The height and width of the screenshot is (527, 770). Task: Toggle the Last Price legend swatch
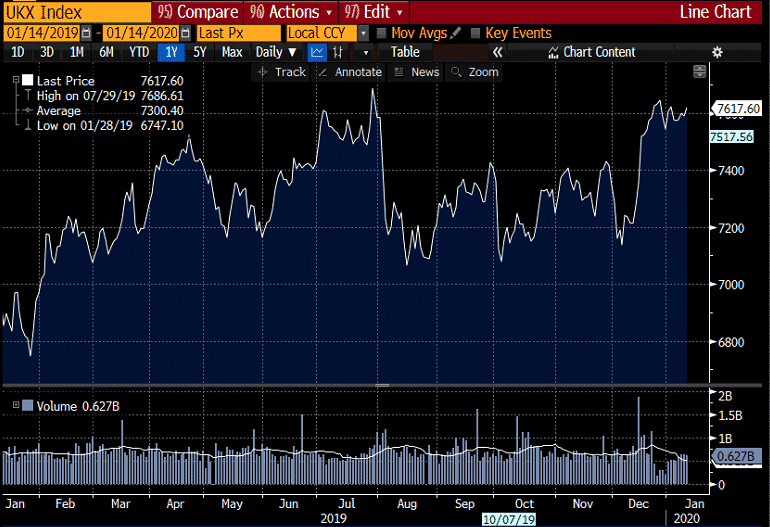[29, 79]
